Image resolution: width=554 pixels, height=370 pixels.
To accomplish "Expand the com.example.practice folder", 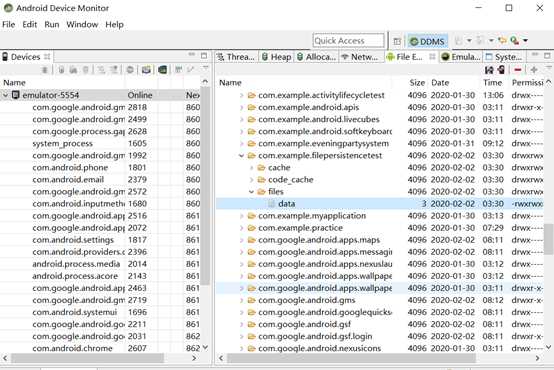I will pyautogui.click(x=242, y=228).
